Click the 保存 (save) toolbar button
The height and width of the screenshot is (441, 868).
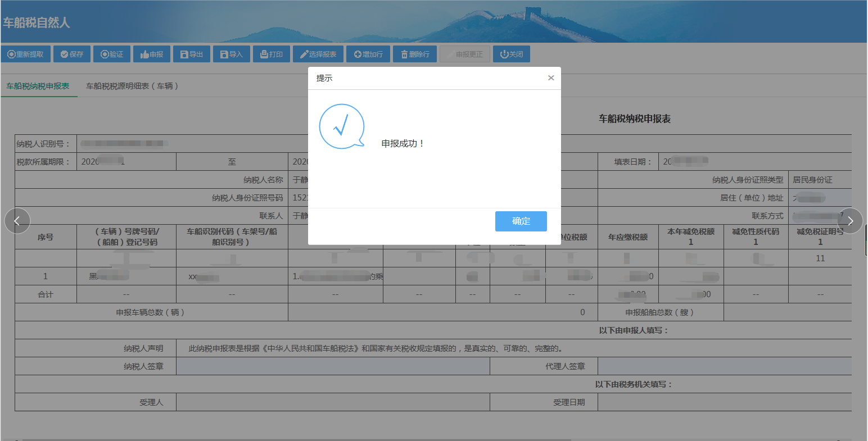72,54
